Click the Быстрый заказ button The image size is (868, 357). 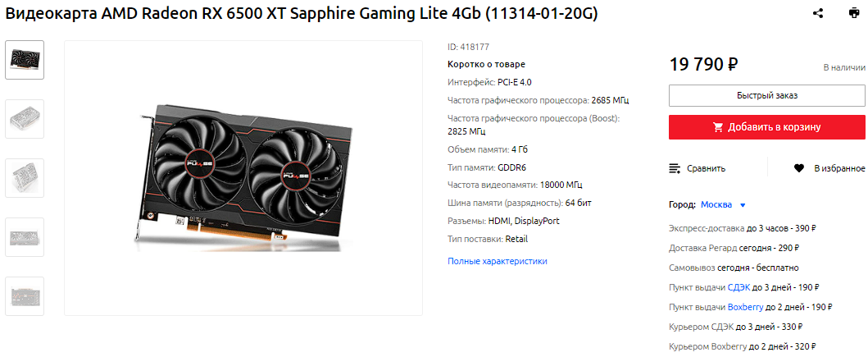[766, 95]
